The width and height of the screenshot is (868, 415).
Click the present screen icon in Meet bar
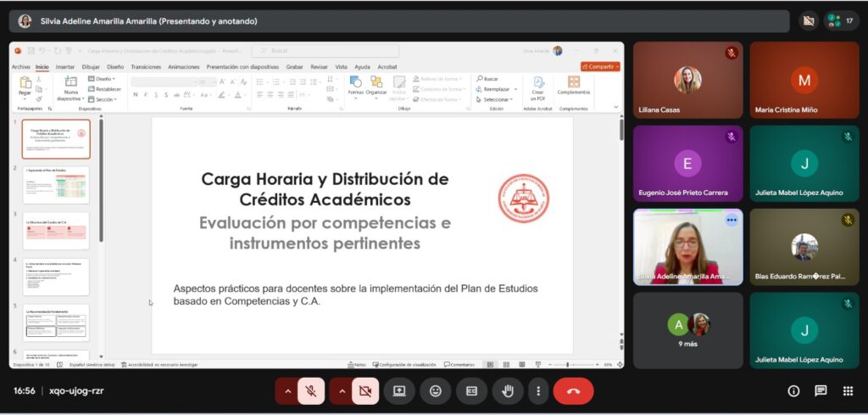[x=398, y=391]
